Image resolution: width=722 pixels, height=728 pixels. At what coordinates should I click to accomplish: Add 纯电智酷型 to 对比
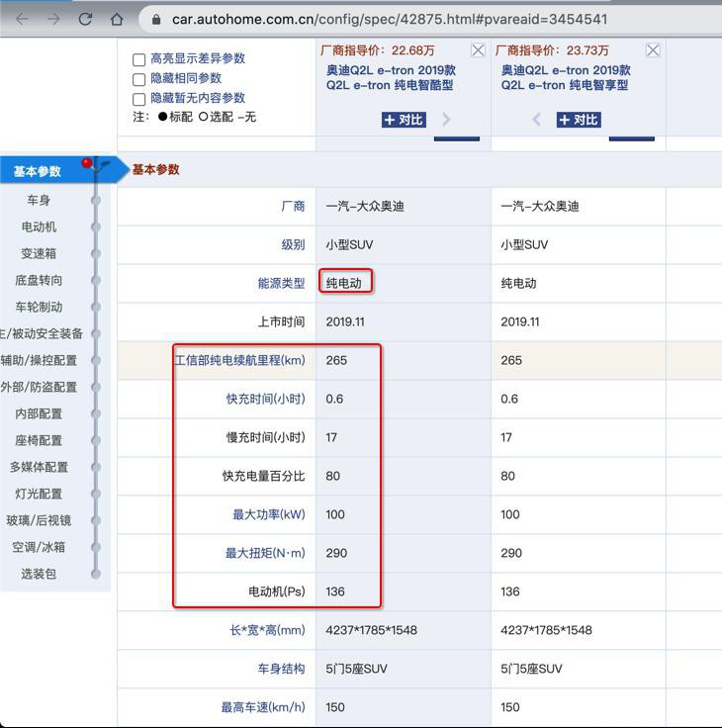click(x=404, y=120)
